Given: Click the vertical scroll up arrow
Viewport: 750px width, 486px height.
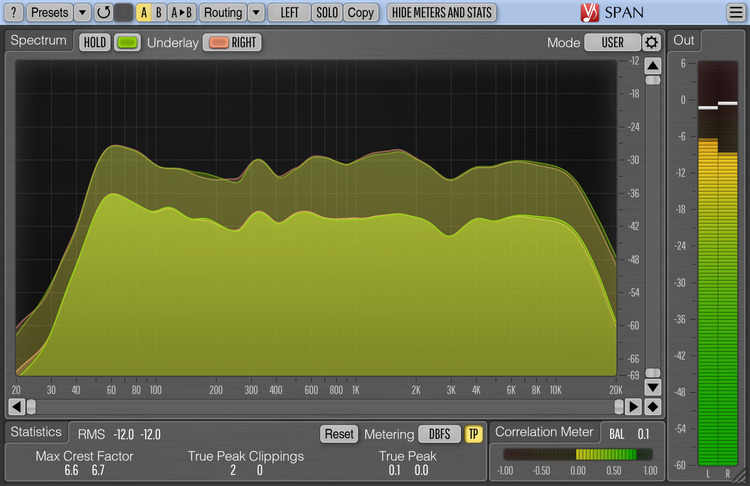Looking at the screenshot, I should pos(652,66).
